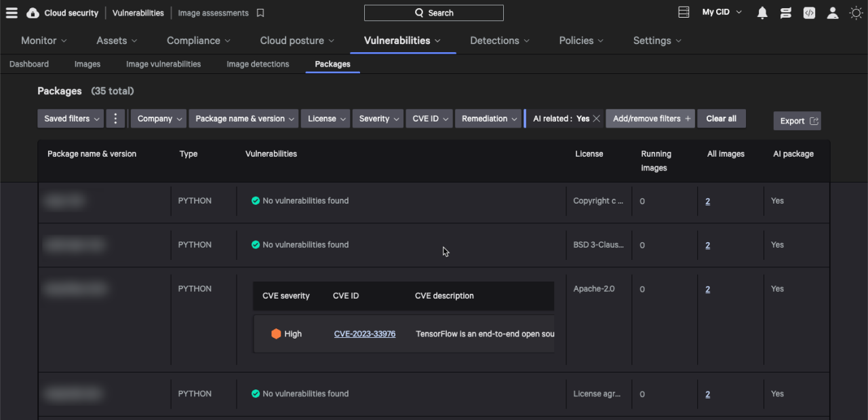Expand the Cloud posture menu

coord(296,41)
